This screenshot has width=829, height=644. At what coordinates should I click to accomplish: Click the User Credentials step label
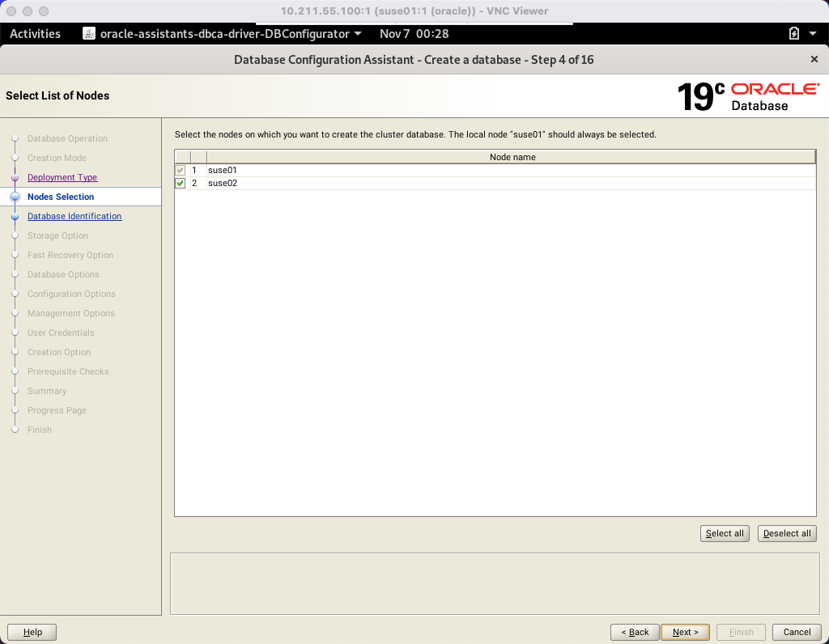point(61,333)
